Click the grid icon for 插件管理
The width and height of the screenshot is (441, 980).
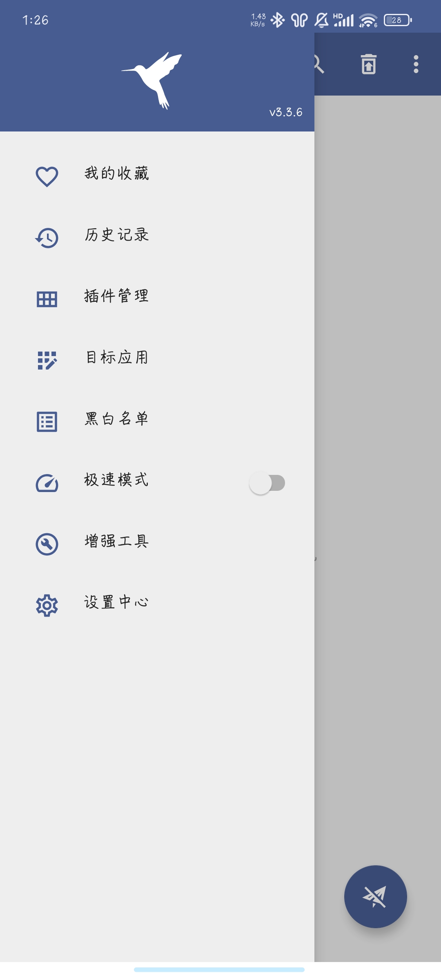pyautogui.click(x=47, y=299)
